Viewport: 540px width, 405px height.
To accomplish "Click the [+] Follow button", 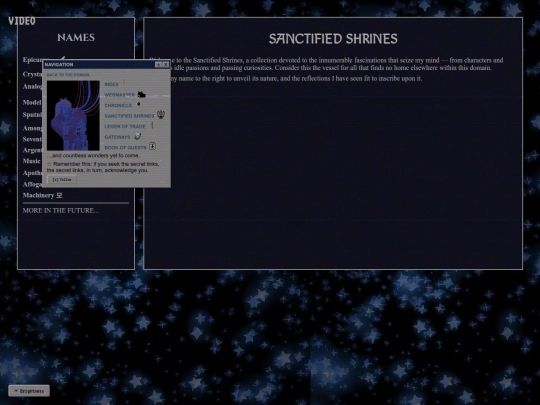I will 62,179.
